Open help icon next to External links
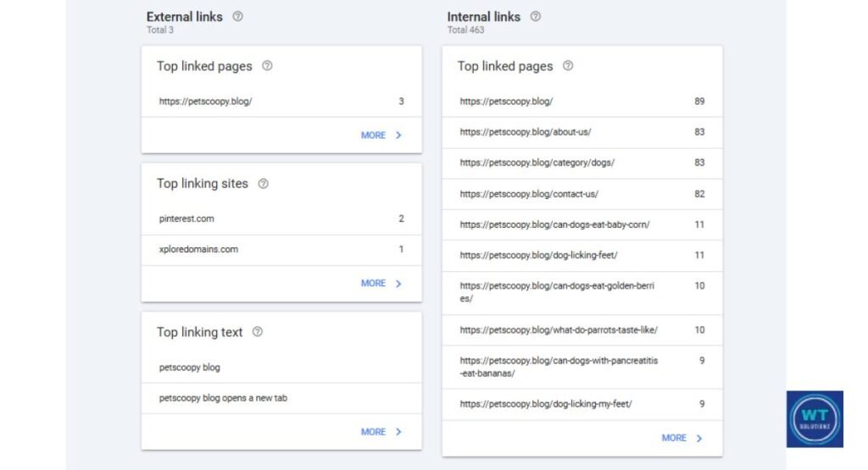Image resolution: width=868 pixels, height=470 pixels. point(237,17)
